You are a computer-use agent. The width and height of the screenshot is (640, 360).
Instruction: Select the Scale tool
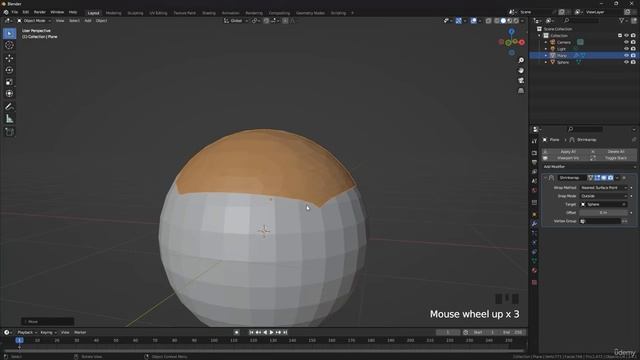click(x=9, y=82)
